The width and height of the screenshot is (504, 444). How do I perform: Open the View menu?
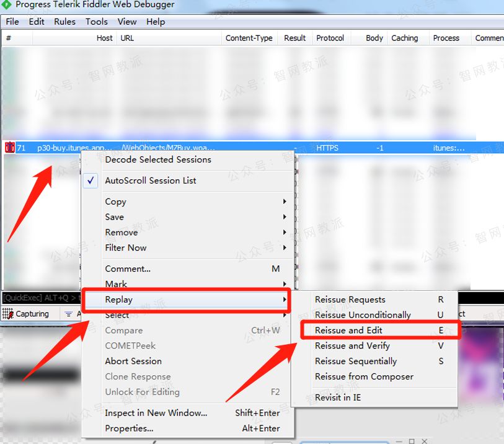coord(127,22)
